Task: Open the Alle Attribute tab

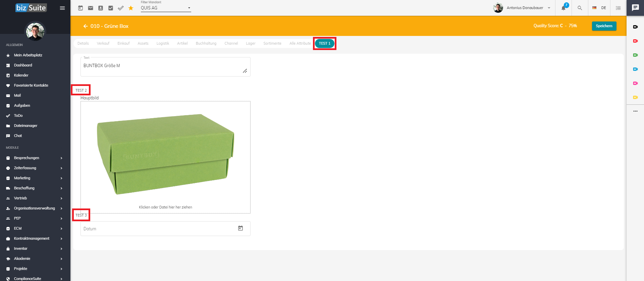Action: click(x=300, y=43)
